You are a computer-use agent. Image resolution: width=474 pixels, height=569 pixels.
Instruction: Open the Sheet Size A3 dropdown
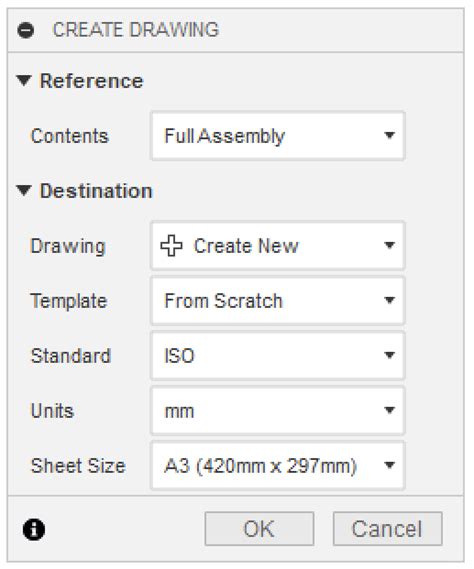point(278,466)
